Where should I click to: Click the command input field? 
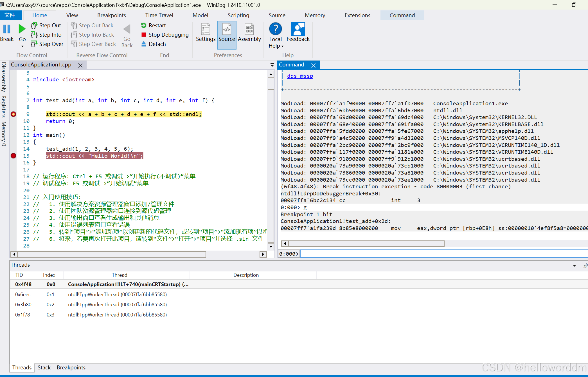pyautogui.click(x=444, y=254)
